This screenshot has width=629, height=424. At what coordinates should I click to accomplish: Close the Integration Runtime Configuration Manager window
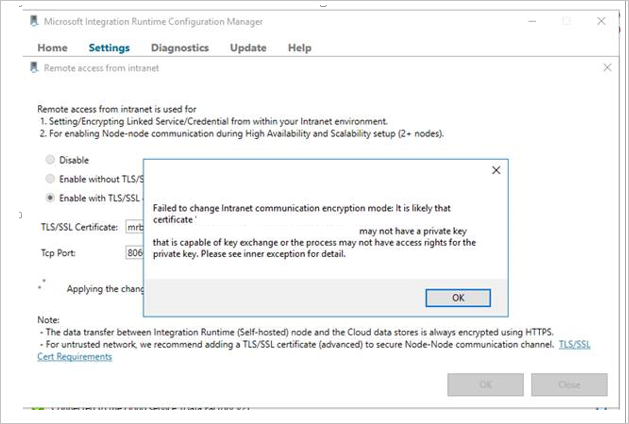coord(602,20)
